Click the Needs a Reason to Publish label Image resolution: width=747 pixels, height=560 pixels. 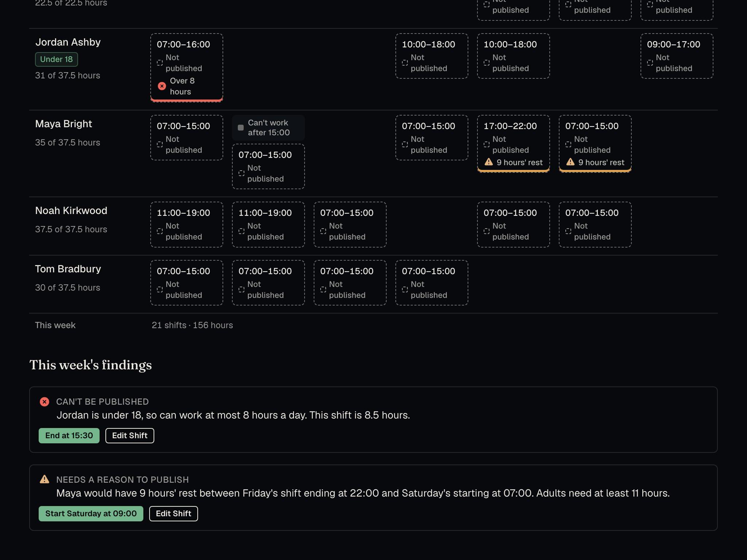point(123,480)
